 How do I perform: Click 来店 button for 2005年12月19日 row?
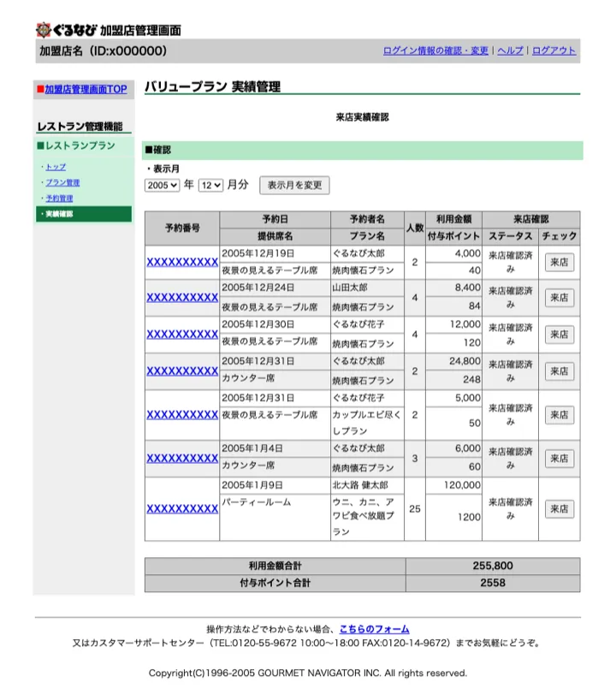coord(560,262)
